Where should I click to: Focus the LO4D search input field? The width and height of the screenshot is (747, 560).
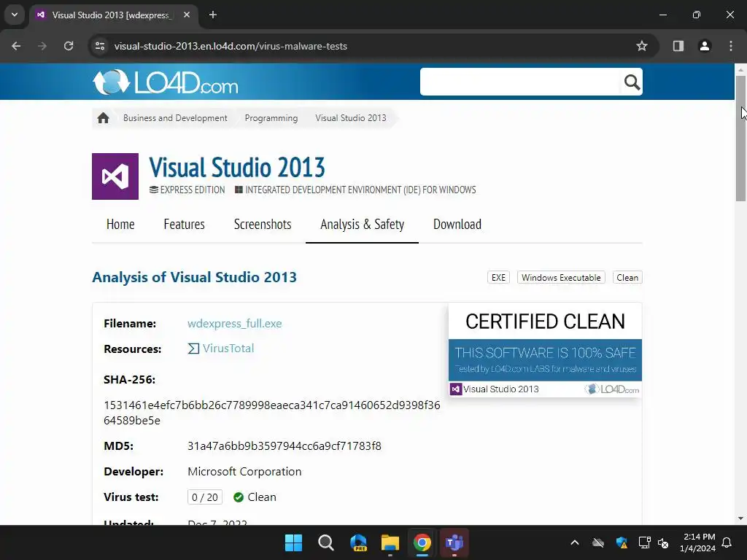coord(520,82)
